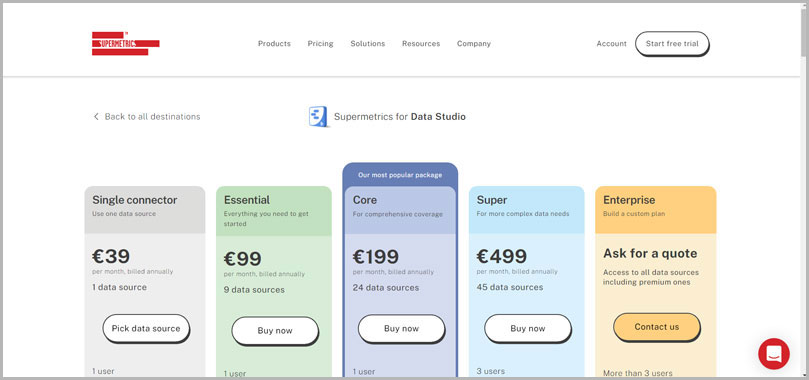The width and height of the screenshot is (809, 380).
Task: Click 'Build a custom plan' subtitle
Action: (634, 214)
